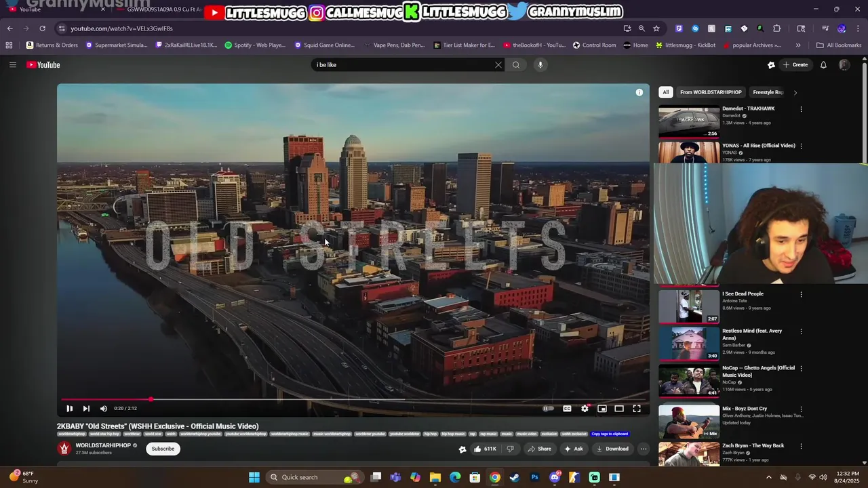Open the Twitch extension icon

point(679,28)
